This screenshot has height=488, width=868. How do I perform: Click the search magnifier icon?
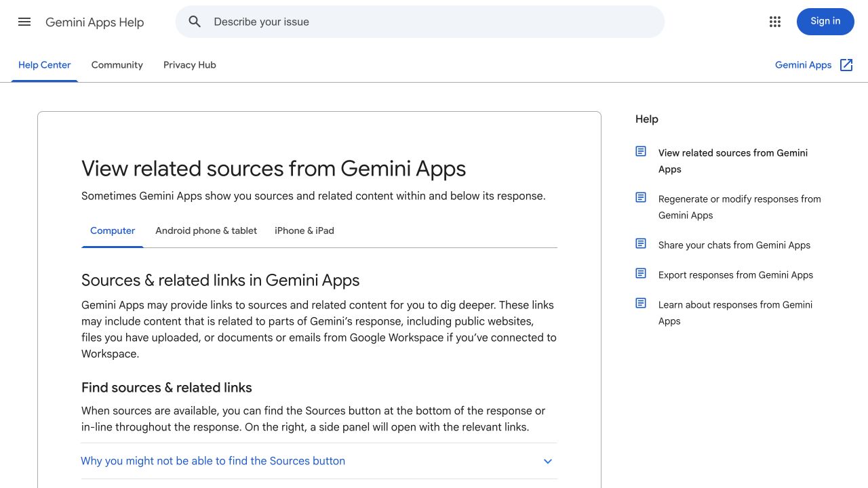[195, 22]
